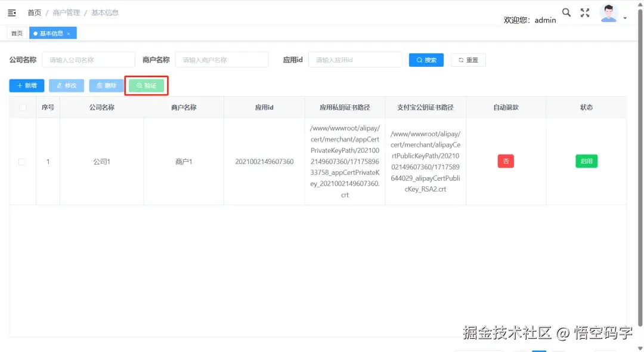Click the sidebar collapse hamburger icon

(12, 12)
